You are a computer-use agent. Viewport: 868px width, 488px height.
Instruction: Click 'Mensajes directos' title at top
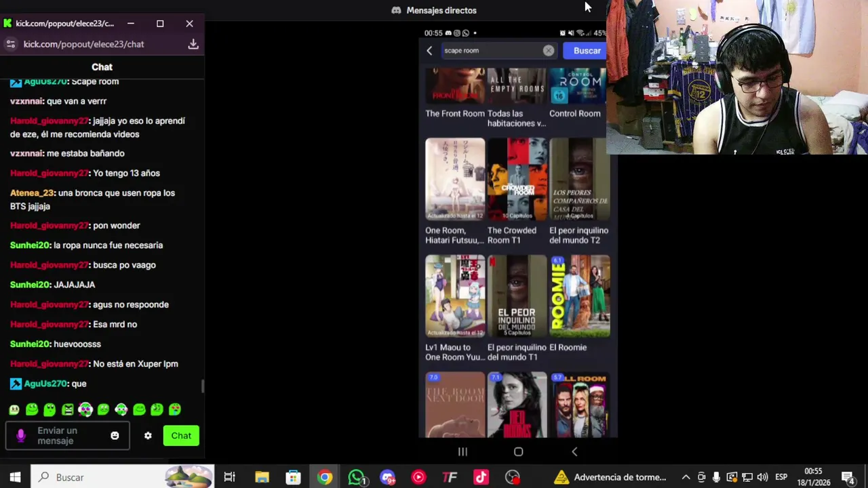tap(441, 10)
